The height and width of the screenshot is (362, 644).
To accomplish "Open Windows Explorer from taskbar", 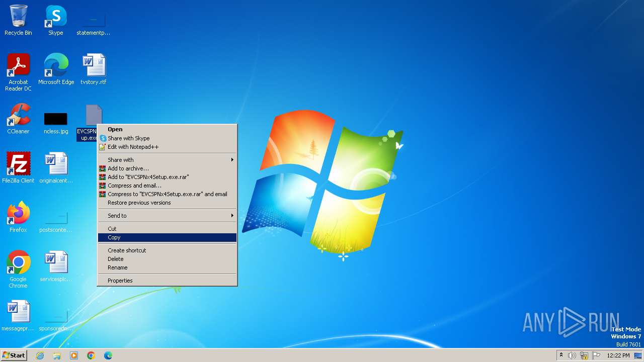I will 57,355.
